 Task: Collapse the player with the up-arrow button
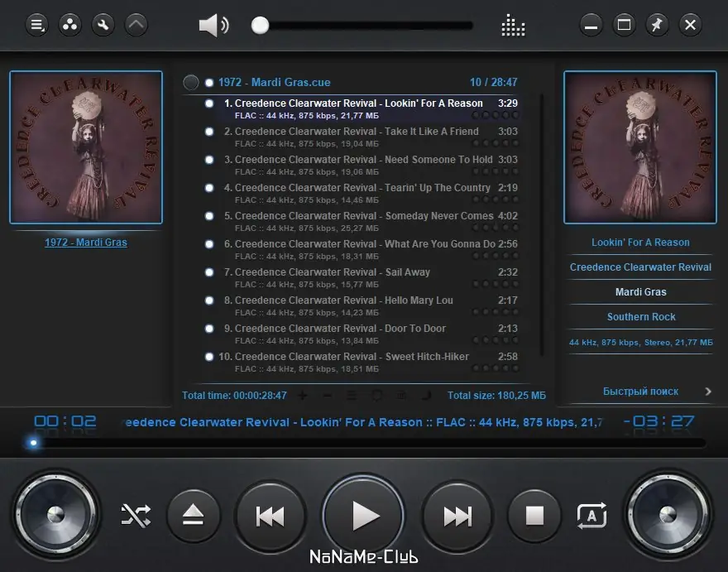tap(136, 25)
